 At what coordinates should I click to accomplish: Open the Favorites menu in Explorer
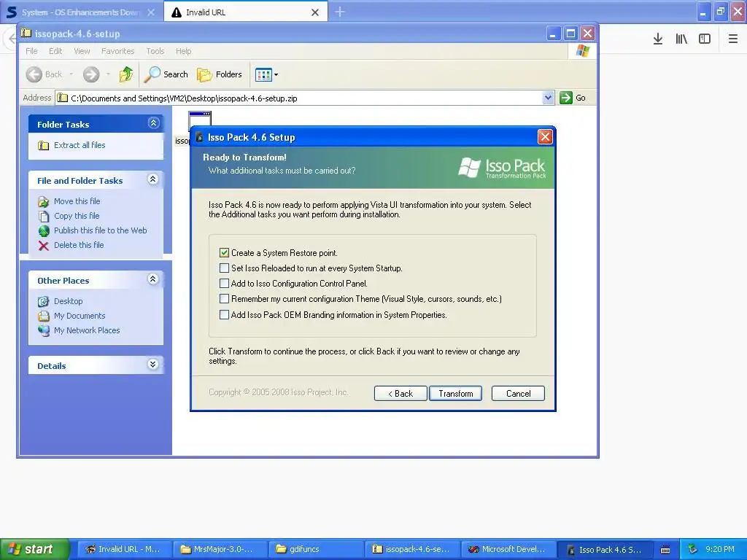point(117,51)
